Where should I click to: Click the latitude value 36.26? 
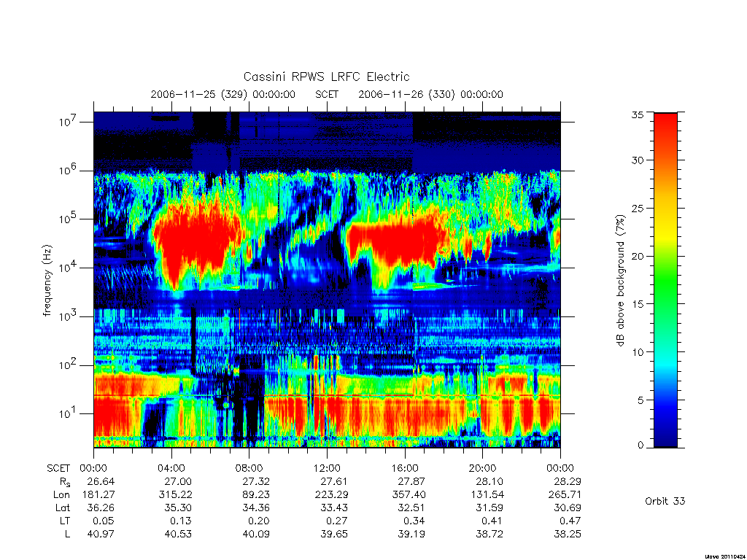point(101,507)
